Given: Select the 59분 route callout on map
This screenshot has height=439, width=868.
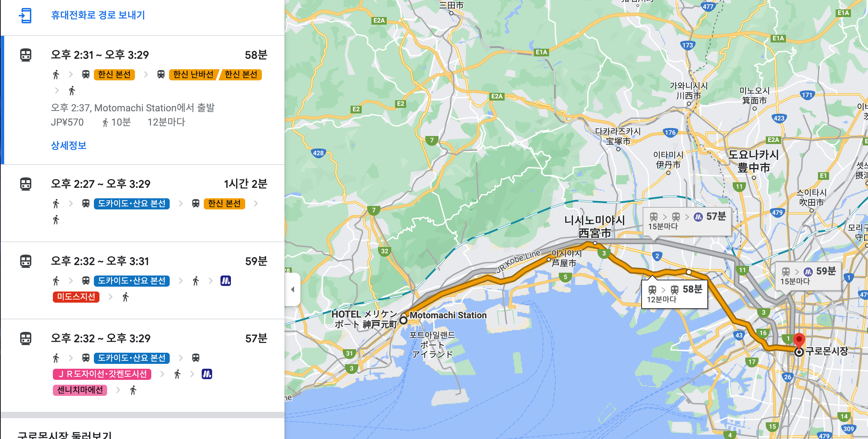Looking at the screenshot, I should (x=807, y=276).
